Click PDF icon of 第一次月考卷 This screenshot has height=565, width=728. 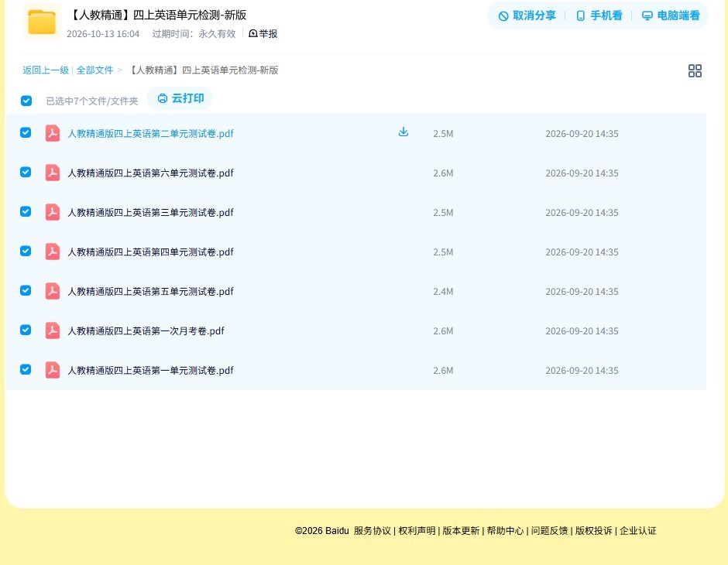53,330
